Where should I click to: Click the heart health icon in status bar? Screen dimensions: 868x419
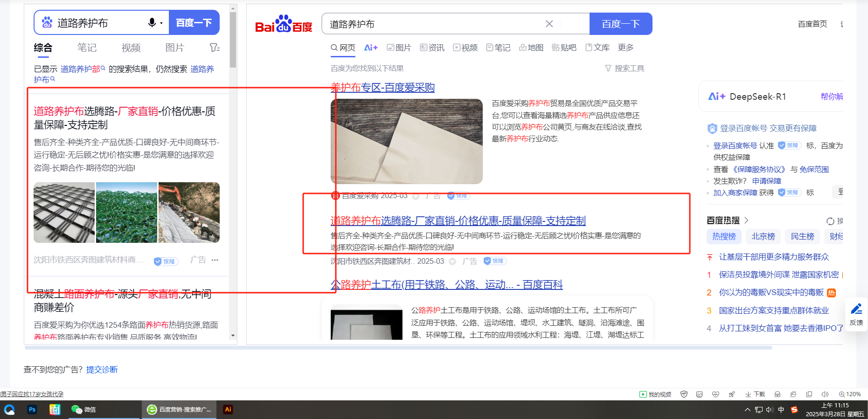(x=715, y=394)
